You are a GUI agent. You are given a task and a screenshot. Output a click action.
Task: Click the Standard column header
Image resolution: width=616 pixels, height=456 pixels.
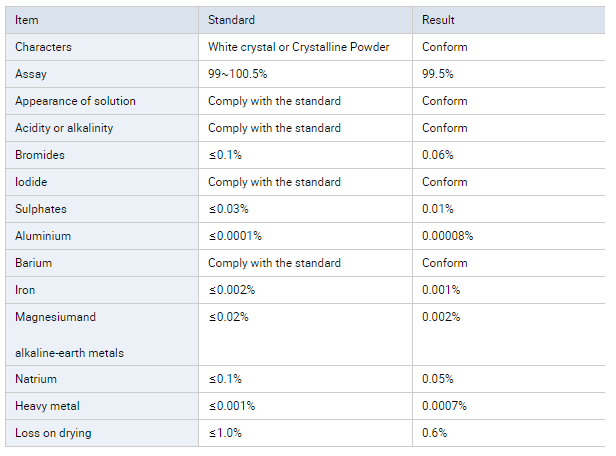[231, 20]
